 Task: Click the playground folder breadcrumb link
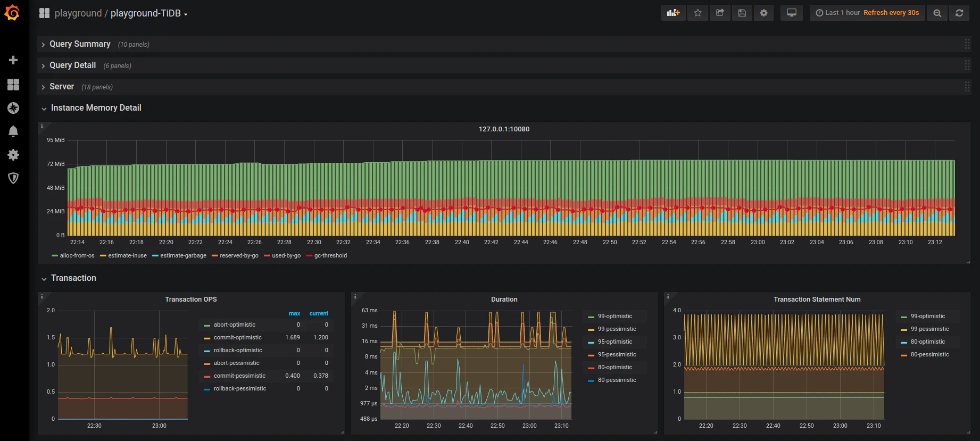[78, 13]
